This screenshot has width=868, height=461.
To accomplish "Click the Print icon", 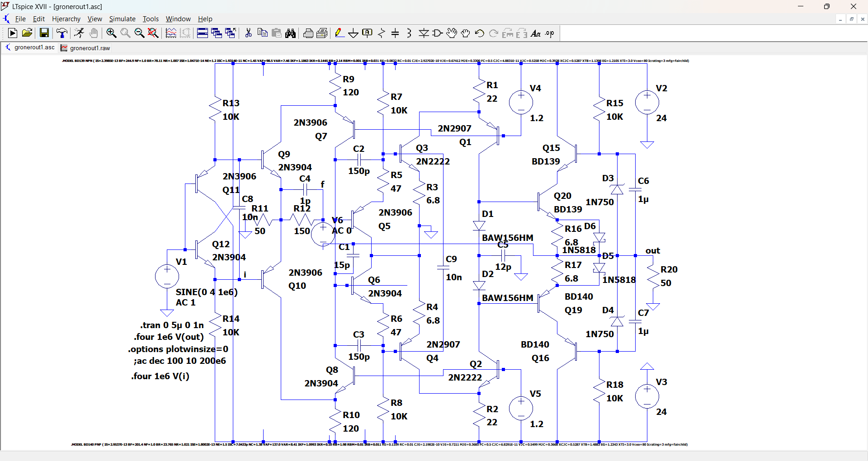I will (308, 33).
